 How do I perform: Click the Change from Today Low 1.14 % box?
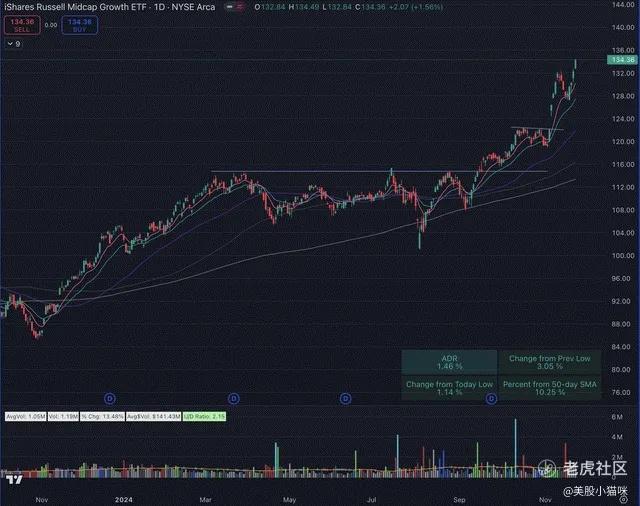[x=449, y=388]
